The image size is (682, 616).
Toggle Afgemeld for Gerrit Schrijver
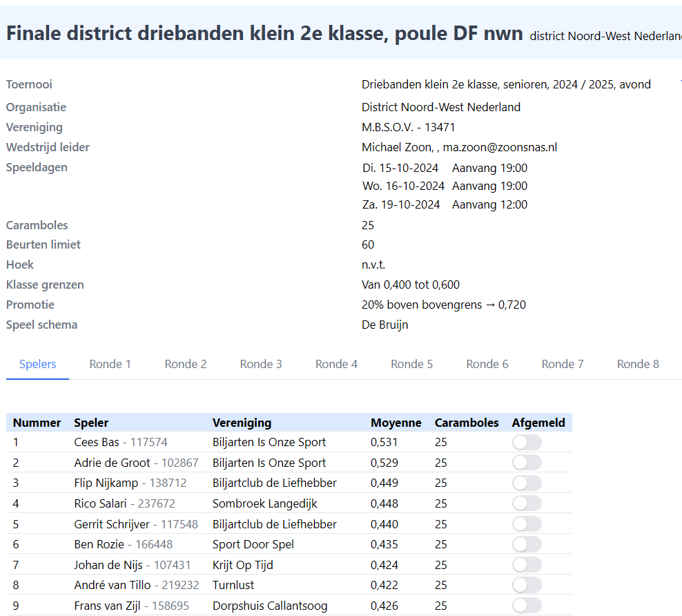pos(527,524)
